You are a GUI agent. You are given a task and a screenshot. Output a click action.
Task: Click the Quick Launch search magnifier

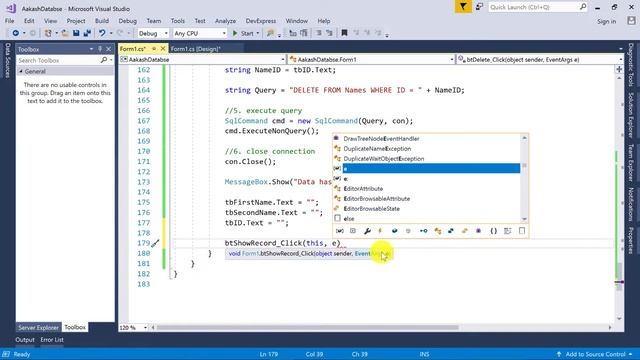[x=583, y=7]
